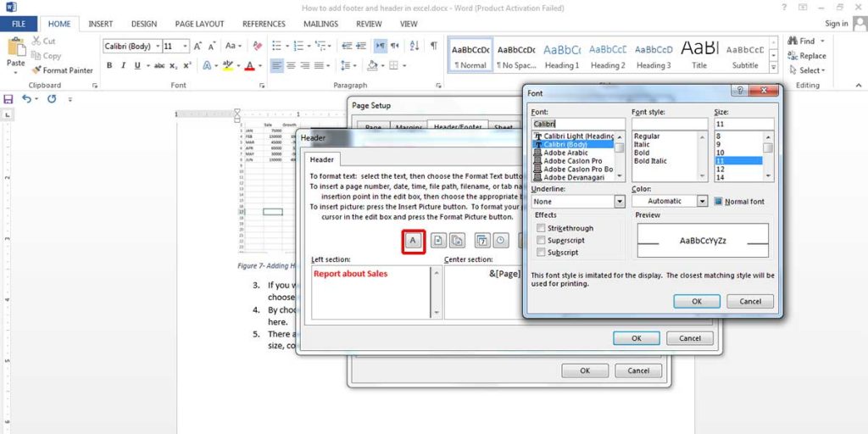Toggle the Normal font checkbox

point(718,202)
